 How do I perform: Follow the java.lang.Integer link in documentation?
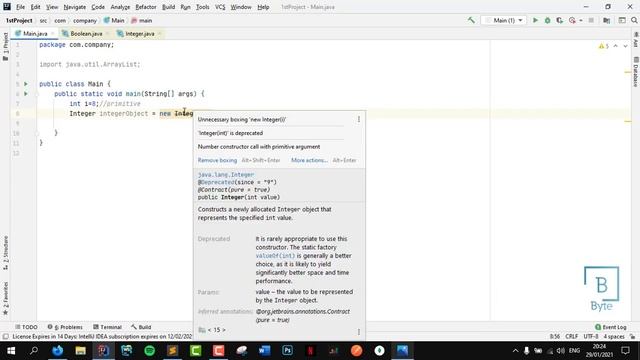tap(226, 174)
